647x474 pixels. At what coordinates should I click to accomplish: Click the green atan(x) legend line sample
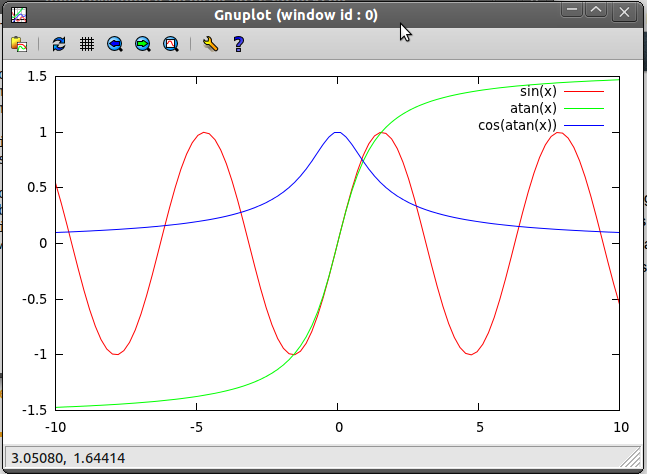583,108
